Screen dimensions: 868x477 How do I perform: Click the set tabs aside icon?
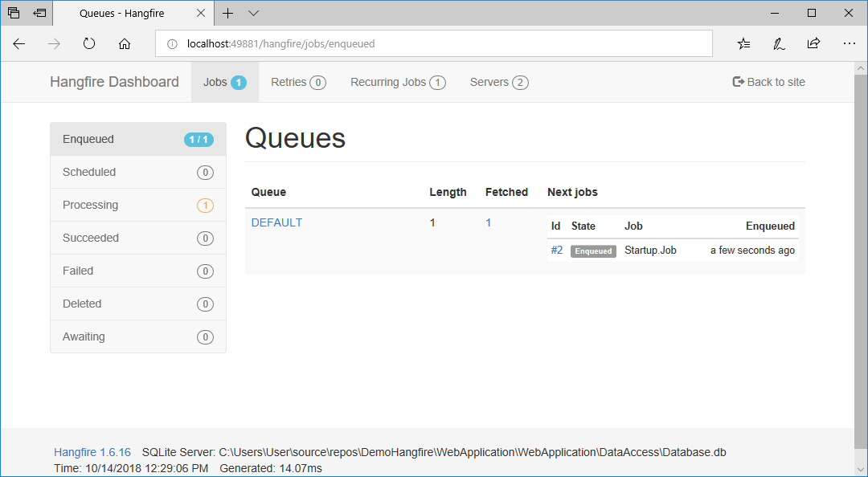pyautogui.click(x=39, y=13)
